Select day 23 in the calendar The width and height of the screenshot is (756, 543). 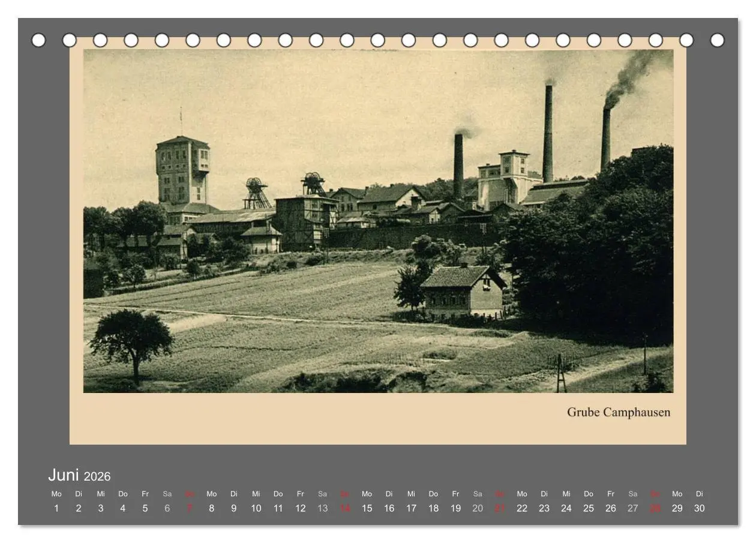(544, 508)
